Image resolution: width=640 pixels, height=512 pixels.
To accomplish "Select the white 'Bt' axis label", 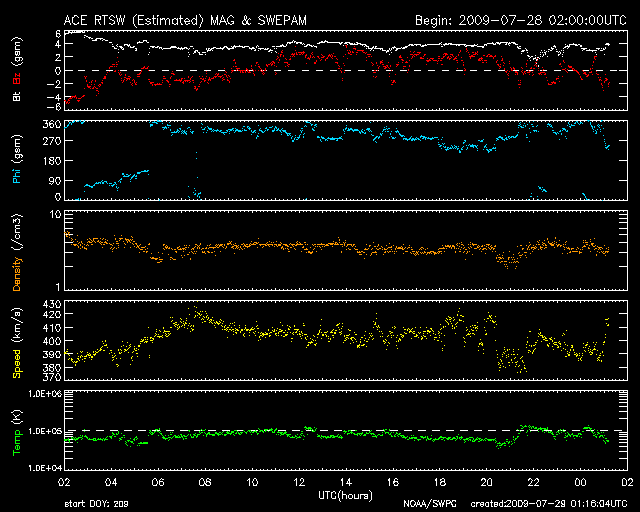I will 17,96.
